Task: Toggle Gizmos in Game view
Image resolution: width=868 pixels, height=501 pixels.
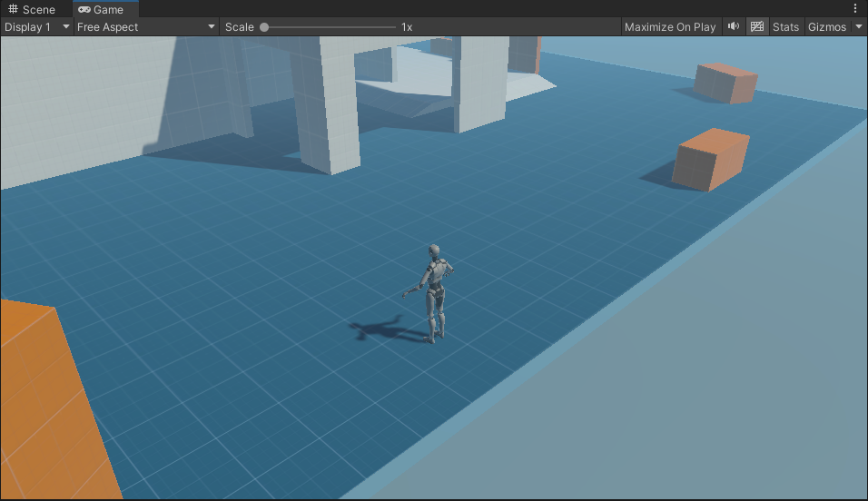Action: click(826, 26)
